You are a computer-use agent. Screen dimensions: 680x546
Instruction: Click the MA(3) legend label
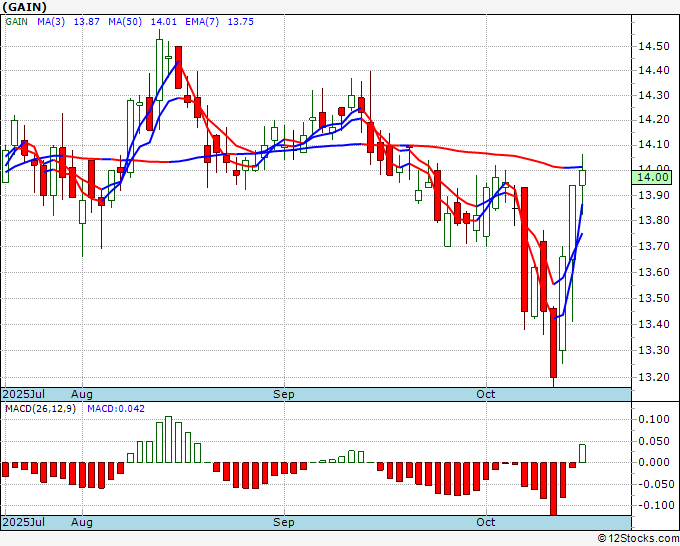click(51, 22)
